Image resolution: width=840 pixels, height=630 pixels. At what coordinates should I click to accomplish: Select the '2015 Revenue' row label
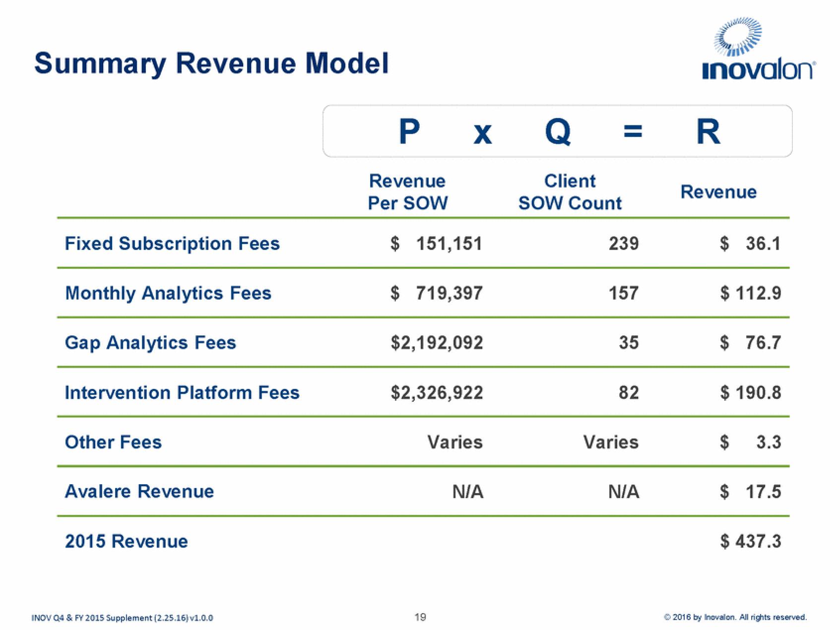coord(127,541)
